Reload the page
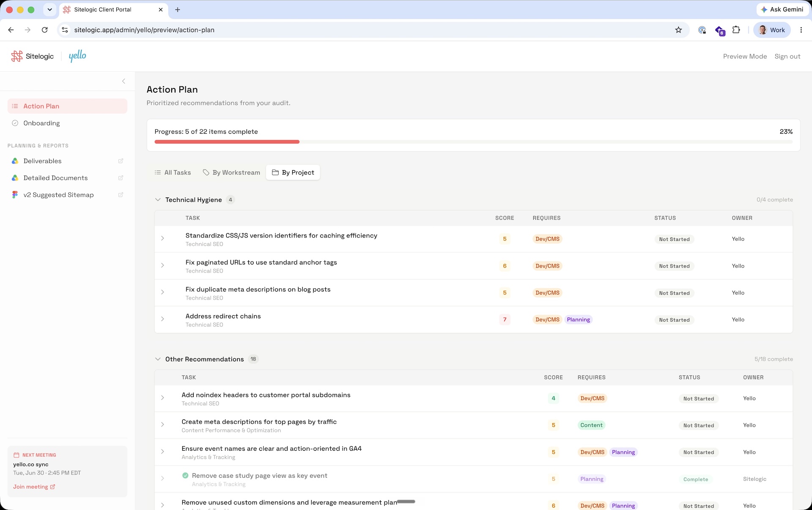 [x=44, y=30]
